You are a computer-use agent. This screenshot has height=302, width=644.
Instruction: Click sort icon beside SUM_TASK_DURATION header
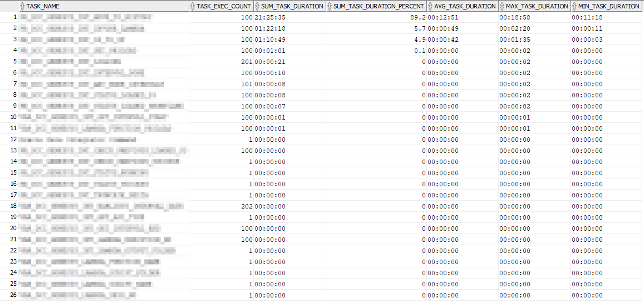pyautogui.click(x=257, y=6)
